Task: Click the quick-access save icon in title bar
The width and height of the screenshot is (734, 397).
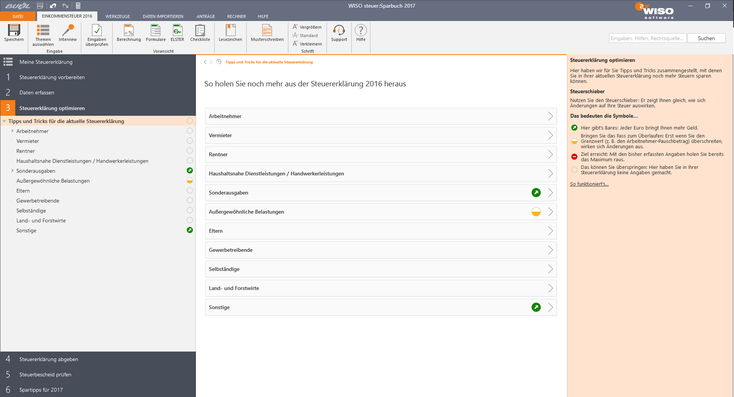Action: [x=40, y=6]
